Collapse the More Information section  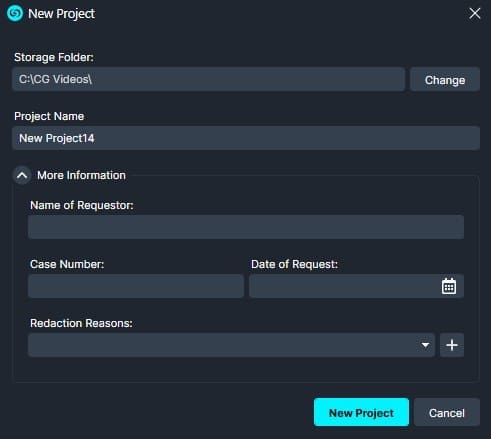pos(22,175)
